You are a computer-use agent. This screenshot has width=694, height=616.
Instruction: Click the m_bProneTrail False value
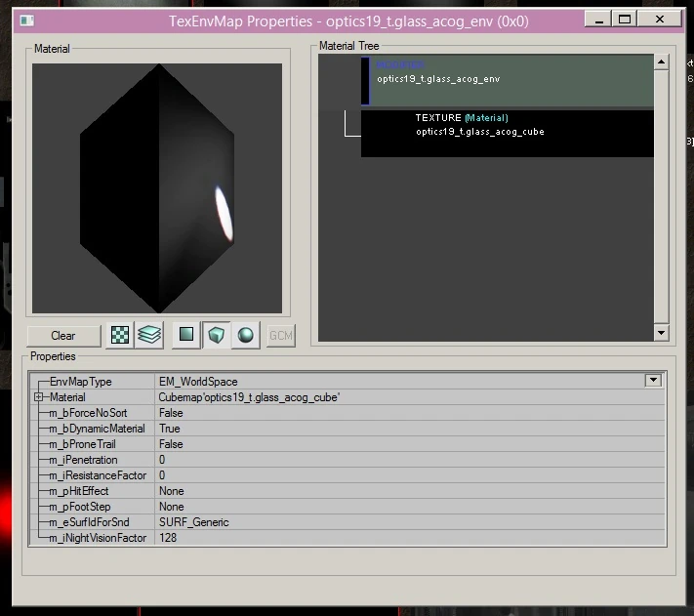pos(171,444)
